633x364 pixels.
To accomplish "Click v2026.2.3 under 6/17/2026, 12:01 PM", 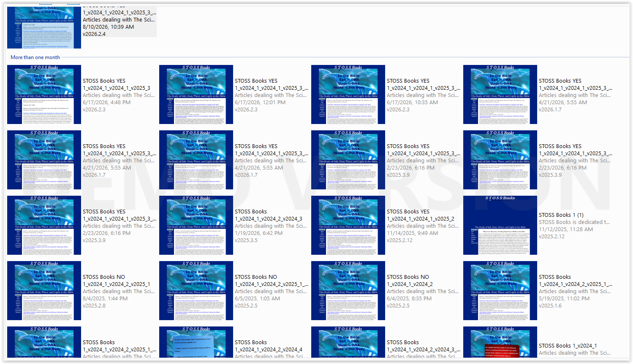I will tap(246, 109).
